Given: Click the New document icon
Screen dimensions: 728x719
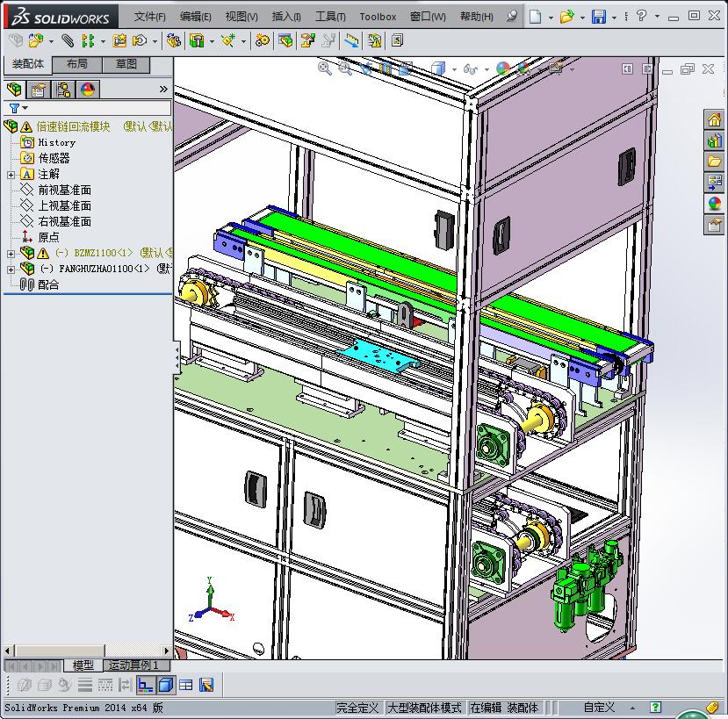Looking at the screenshot, I should 536,17.
